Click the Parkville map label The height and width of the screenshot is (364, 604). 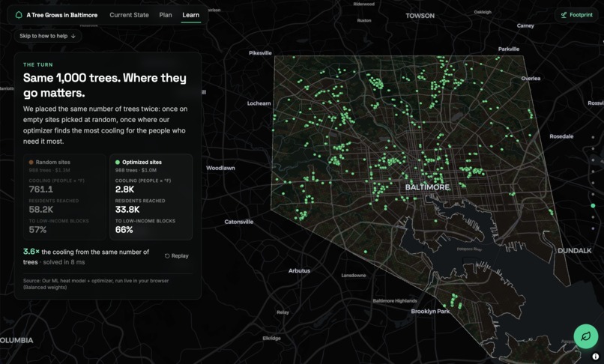coord(509,49)
